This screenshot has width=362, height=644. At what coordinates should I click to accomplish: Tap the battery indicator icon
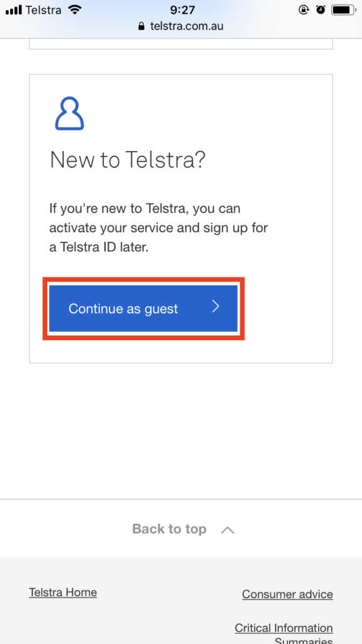click(344, 10)
